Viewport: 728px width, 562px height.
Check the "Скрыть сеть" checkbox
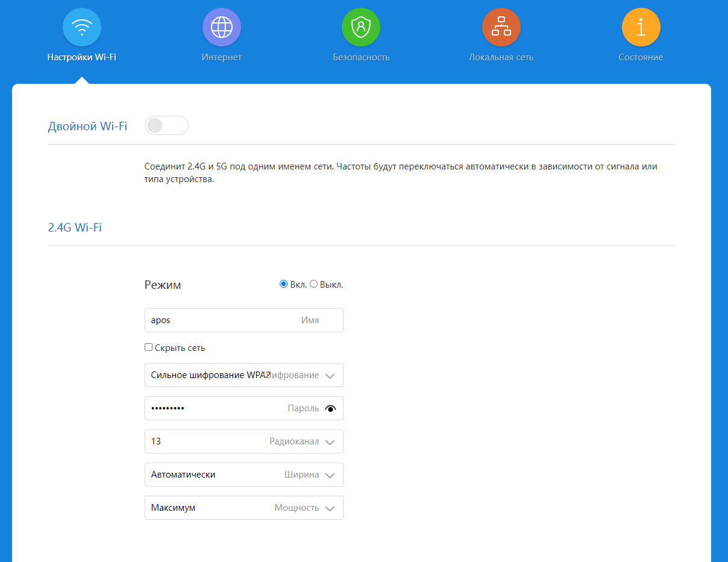[149, 347]
